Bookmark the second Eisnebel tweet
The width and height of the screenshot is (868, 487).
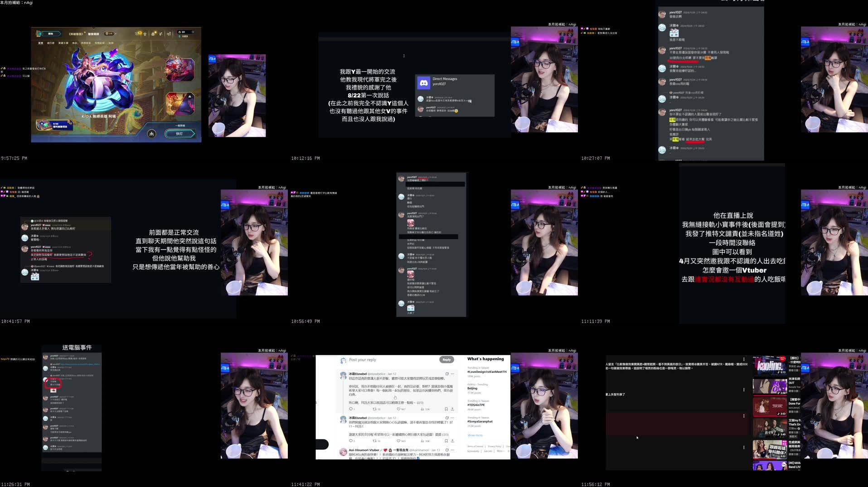click(x=446, y=441)
